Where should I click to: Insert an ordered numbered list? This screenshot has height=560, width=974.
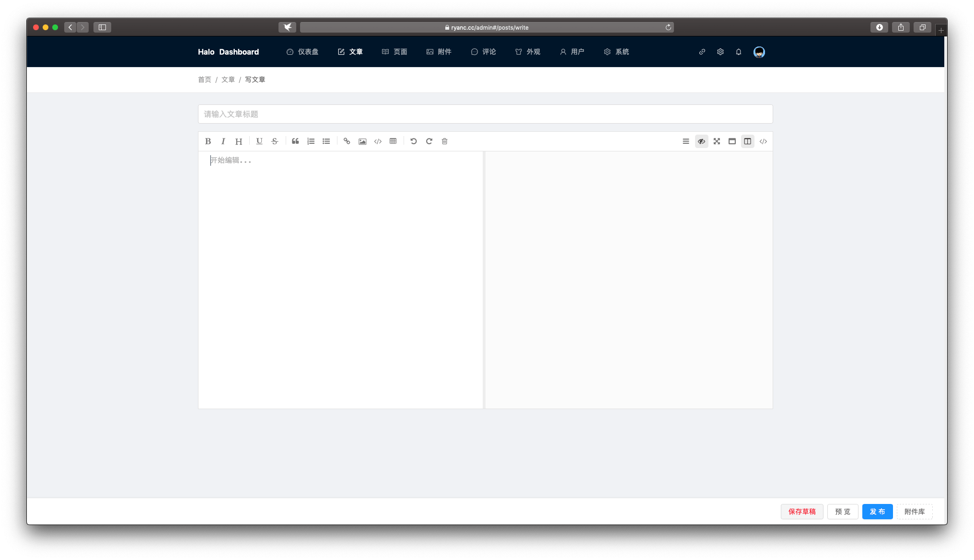311,141
